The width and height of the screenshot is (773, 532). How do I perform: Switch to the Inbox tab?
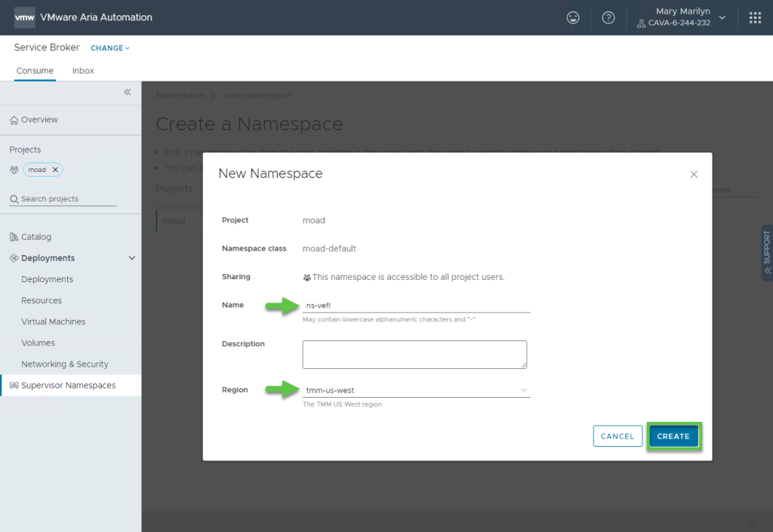(x=83, y=71)
